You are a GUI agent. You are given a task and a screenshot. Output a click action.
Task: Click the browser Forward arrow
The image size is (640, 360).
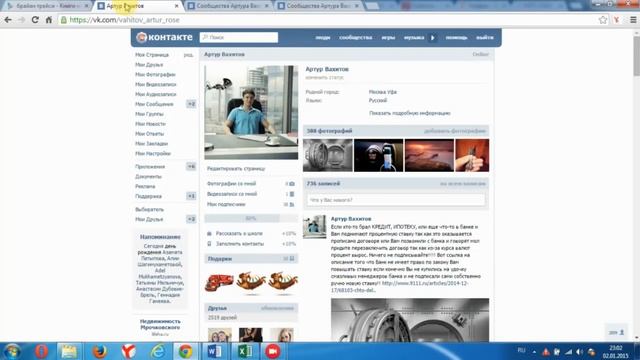point(22,20)
